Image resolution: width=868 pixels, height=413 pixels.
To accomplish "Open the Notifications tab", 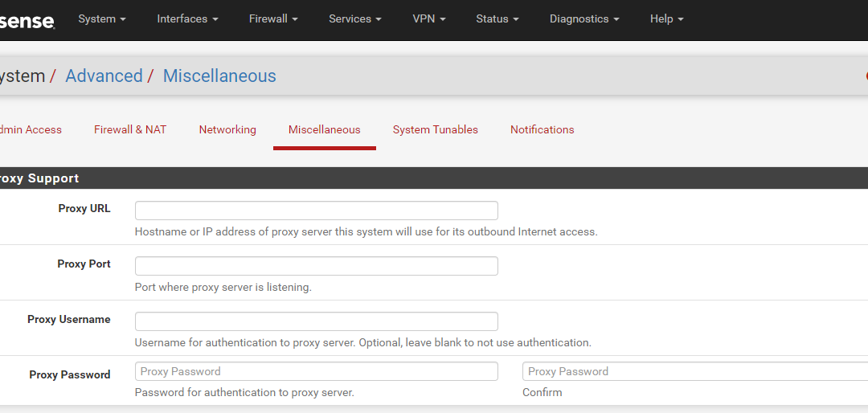I will (x=542, y=129).
